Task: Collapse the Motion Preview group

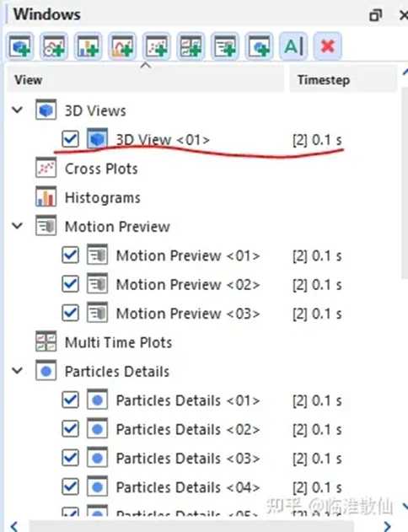Action: 18,226
